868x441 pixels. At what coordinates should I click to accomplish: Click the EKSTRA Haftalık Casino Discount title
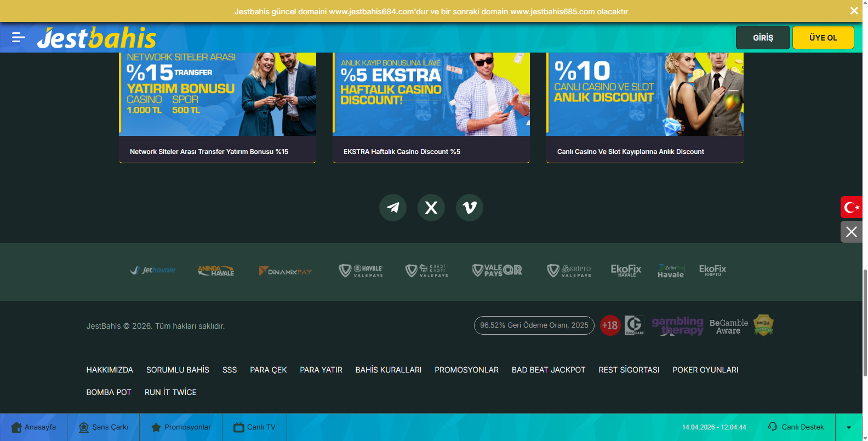pyautogui.click(x=402, y=152)
